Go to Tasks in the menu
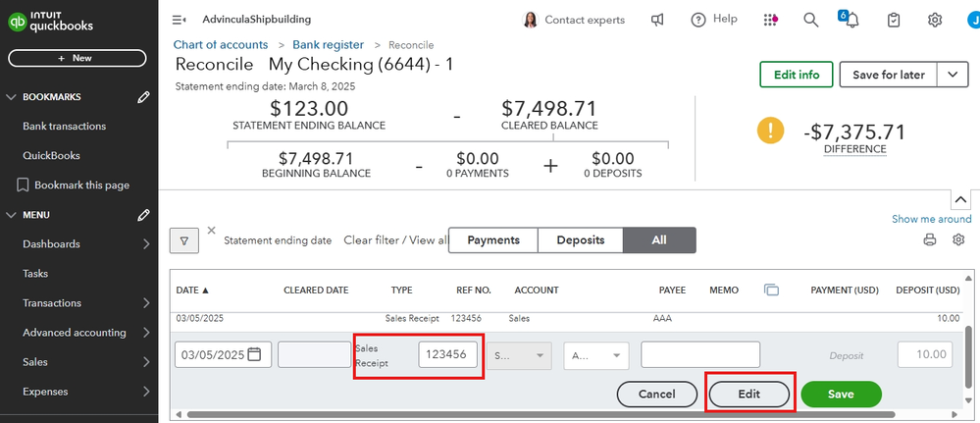Image resolution: width=980 pixels, height=423 pixels. [x=35, y=274]
